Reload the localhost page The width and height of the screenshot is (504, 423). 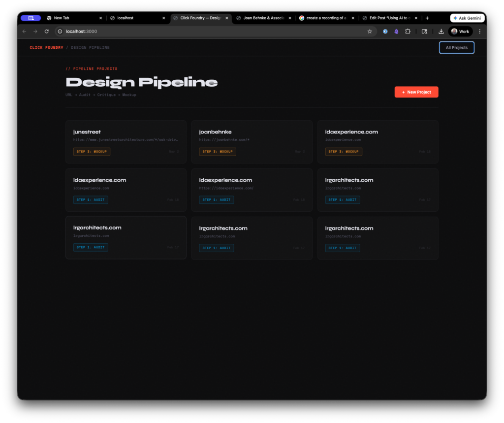[46, 32]
